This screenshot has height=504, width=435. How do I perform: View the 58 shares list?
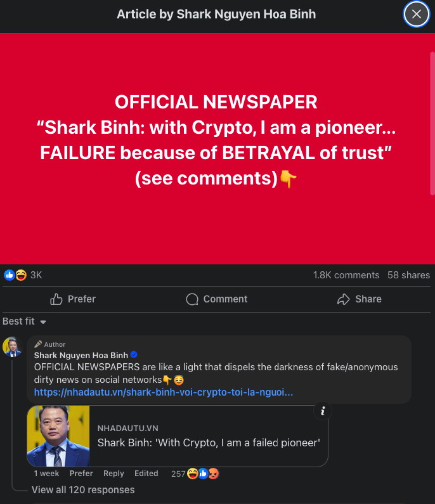click(x=408, y=275)
